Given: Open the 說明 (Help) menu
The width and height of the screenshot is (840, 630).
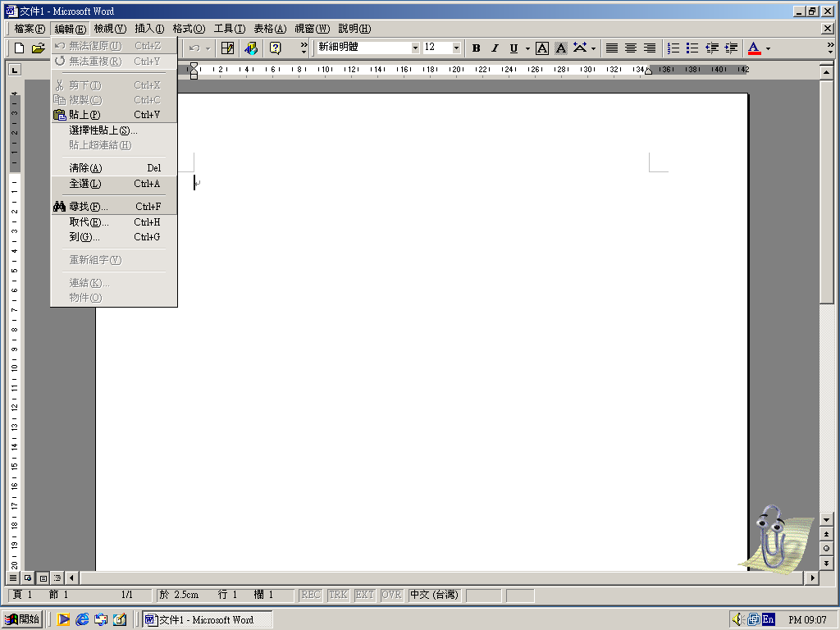Looking at the screenshot, I should coord(354,29).
